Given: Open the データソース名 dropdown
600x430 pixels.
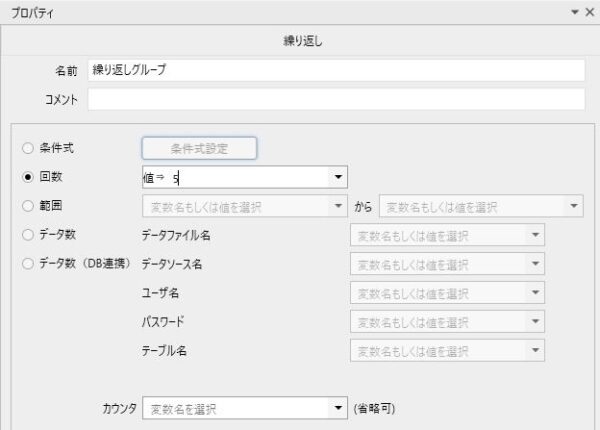Looking at the screenshot, I should pyautogui.click(x=536, y=265).
